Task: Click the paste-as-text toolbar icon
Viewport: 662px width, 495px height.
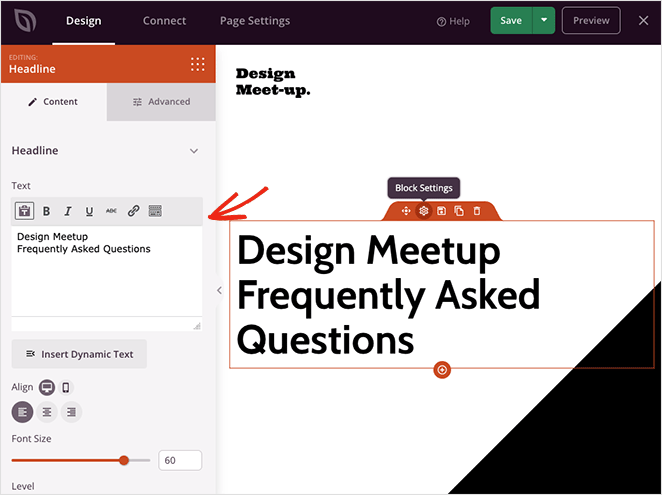Action: click(24, 211)
